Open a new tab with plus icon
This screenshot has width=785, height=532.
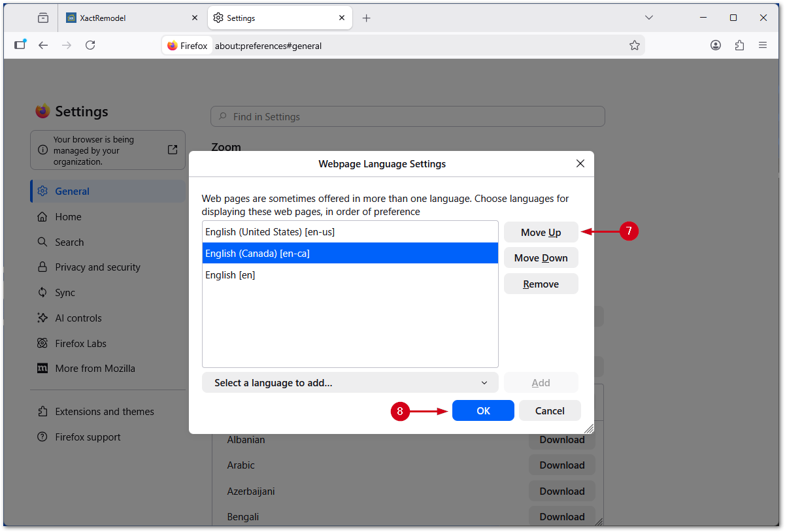coord(366,18)
